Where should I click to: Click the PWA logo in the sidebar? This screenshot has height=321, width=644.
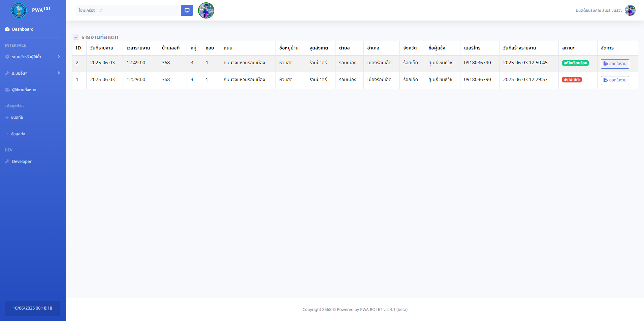click(19, 10)
